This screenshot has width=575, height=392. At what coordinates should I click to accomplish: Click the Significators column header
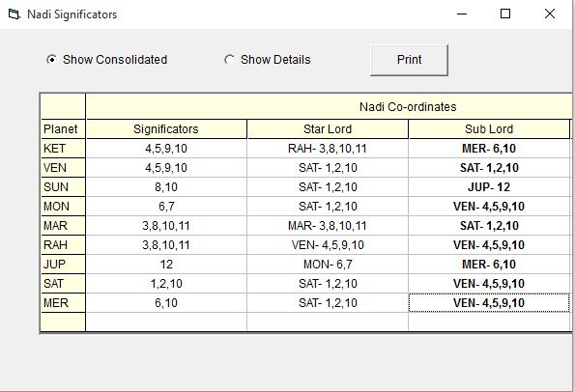pos(166,129)
